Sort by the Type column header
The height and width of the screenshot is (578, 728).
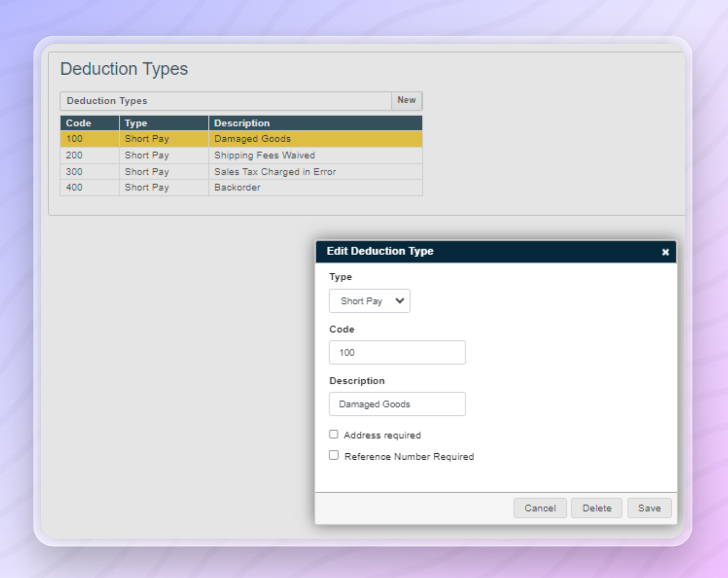136,123
